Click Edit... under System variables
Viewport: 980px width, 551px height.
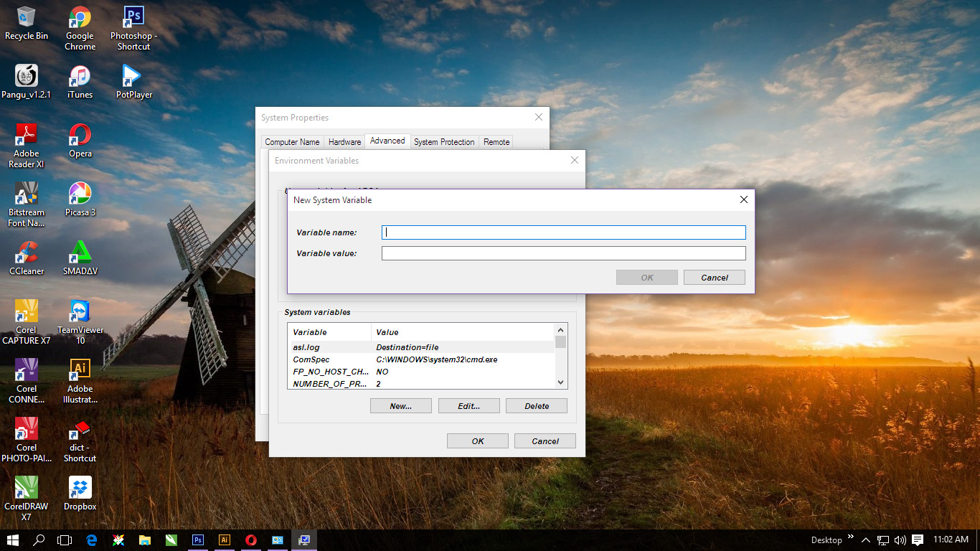point(468,406)
